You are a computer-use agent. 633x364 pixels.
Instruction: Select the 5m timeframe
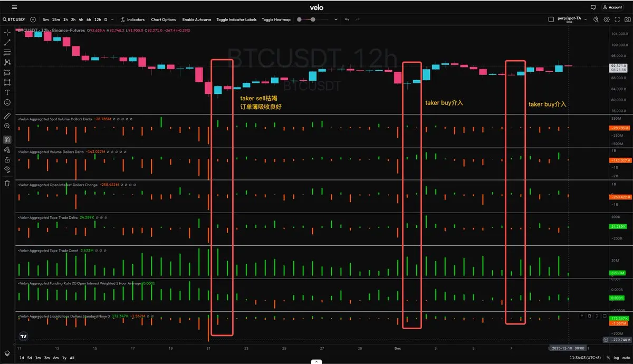[x=46, y=20]
